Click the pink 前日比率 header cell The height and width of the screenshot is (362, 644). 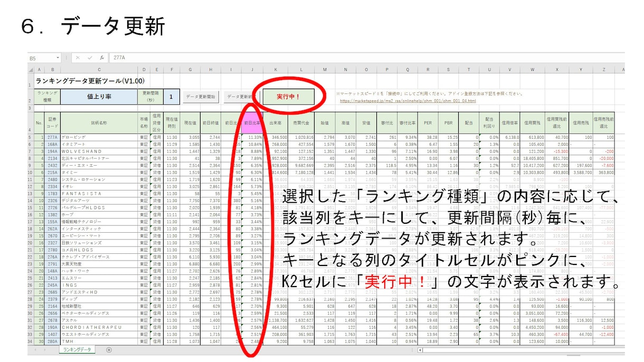[252, 122]
